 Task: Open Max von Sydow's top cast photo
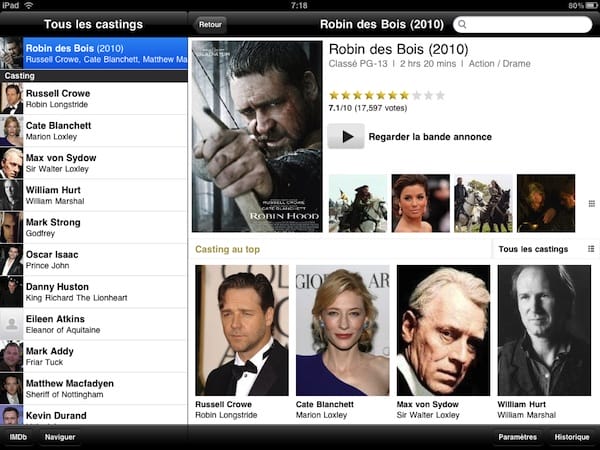(x=443, y=330)
